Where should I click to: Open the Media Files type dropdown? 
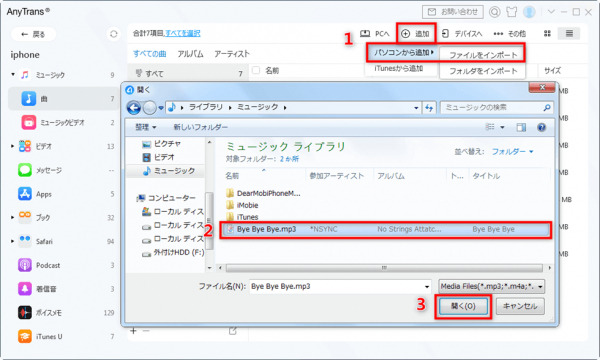[492, 286]
